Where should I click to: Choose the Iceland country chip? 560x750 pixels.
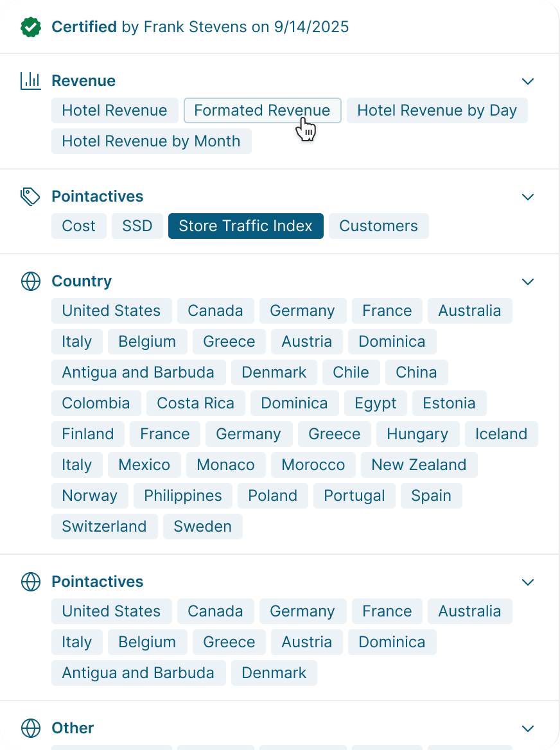(501, 434)
